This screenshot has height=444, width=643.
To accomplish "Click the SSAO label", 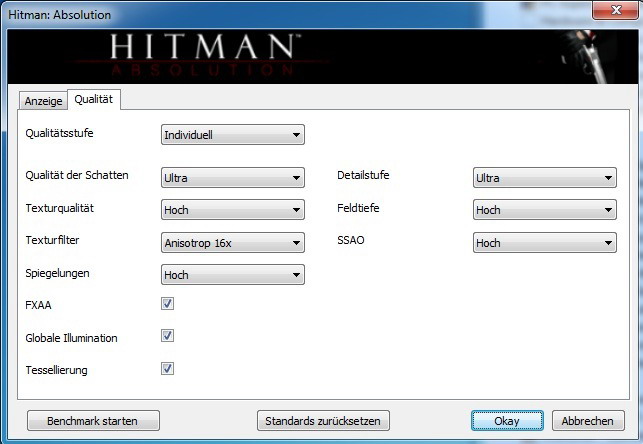I will pos(351,240).
